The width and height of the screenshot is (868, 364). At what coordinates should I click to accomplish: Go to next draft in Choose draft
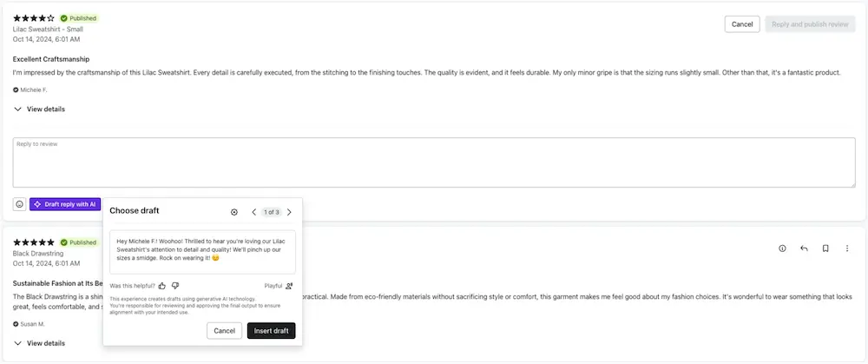click(289, 212)
